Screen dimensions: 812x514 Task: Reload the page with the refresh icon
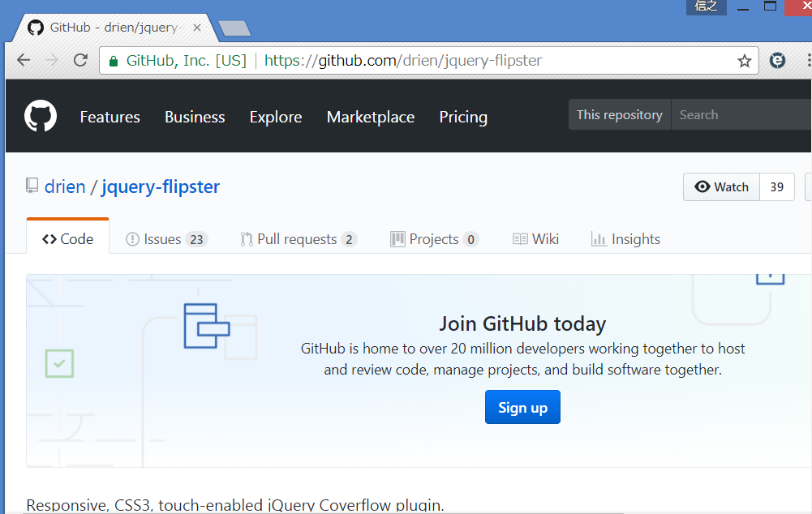click(80, 61)
